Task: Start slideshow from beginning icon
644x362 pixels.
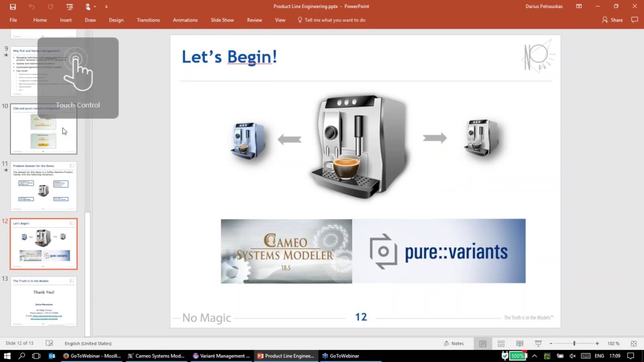Action: click(x=69, y=7)
